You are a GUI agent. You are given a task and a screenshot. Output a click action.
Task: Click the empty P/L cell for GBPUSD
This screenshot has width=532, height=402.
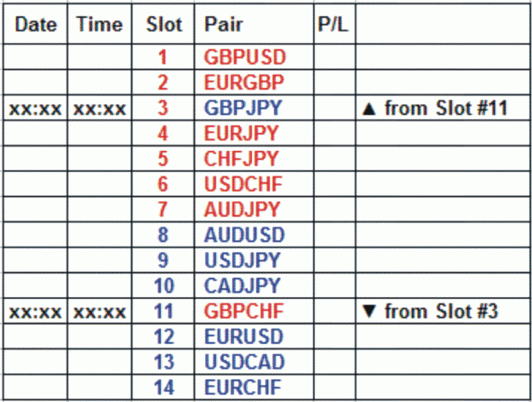pyautogui.click(x=335, y=57)
